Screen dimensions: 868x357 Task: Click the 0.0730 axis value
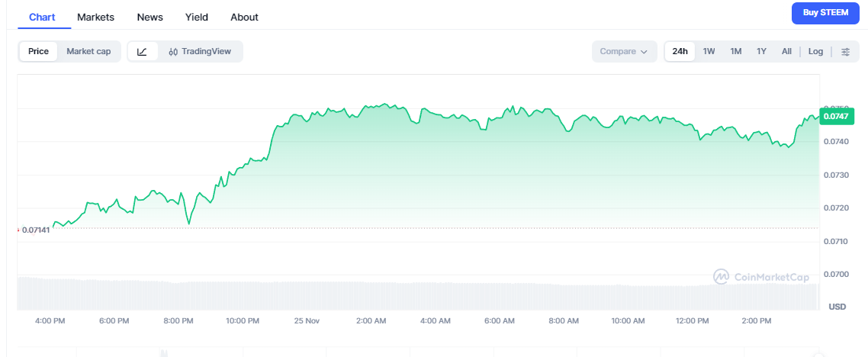835,175
